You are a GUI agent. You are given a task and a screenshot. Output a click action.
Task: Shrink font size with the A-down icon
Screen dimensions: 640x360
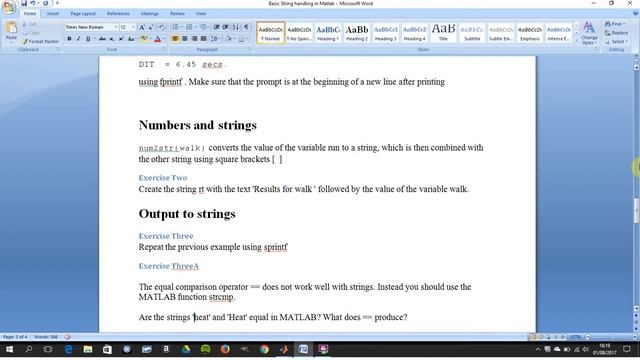(151, 27)
